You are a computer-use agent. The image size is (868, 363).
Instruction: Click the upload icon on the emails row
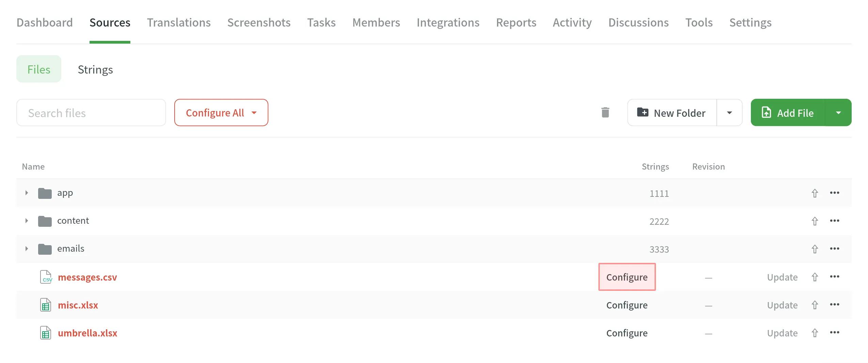click(x=815, y=249)
